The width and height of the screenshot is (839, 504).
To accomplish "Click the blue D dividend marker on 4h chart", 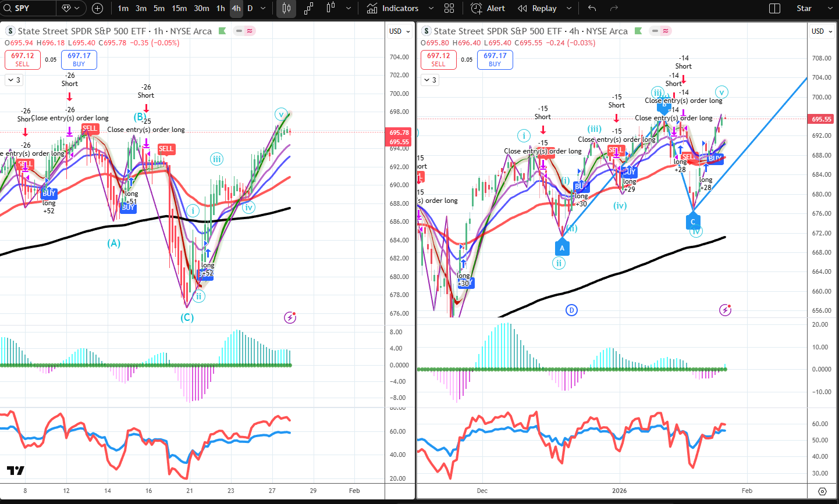I will 571,310.
